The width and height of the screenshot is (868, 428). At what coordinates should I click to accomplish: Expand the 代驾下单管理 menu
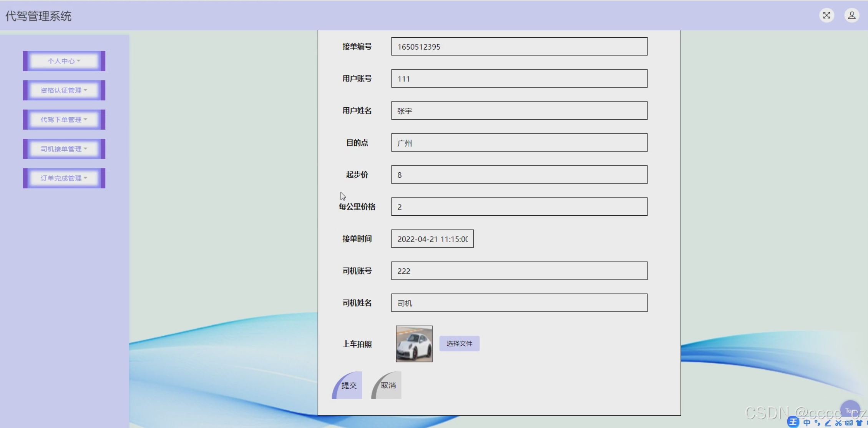pyautogui.click(x=64, y=120)
